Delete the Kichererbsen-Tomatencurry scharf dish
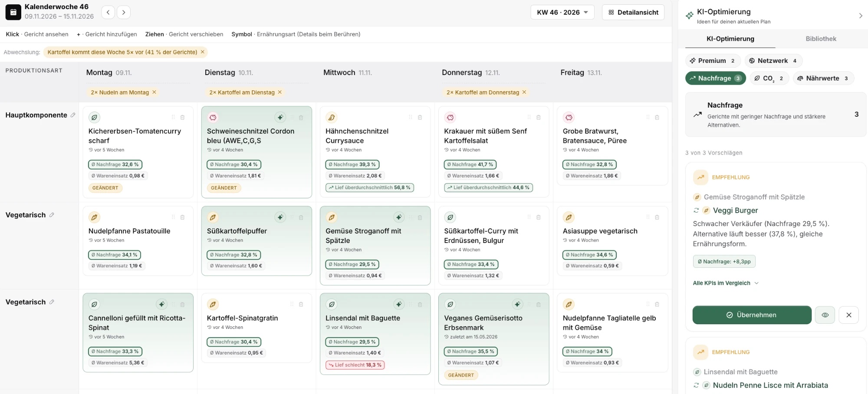 click(x=182, y=118)
